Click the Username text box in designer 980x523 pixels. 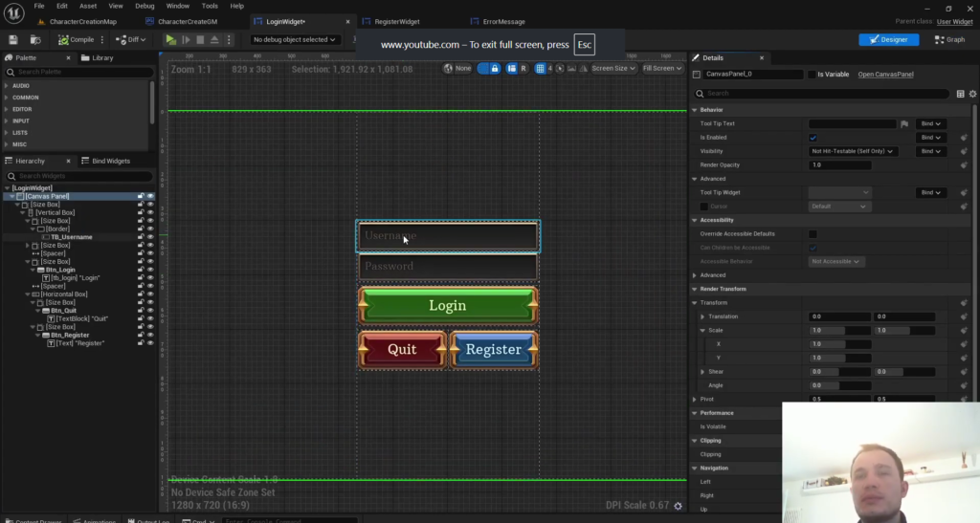pos(448,236)
